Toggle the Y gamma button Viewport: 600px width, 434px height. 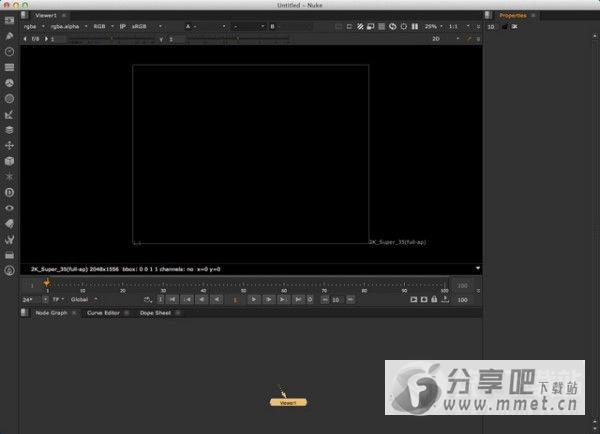tap(161, 39)
